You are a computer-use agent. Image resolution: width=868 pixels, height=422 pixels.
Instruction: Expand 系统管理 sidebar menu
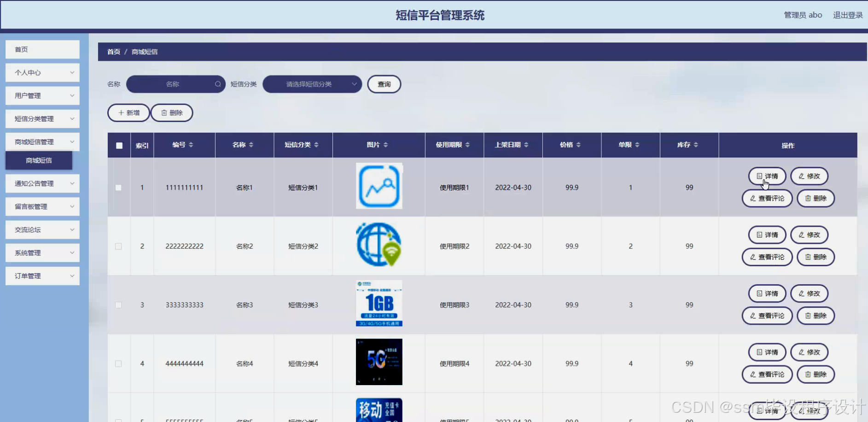(42, 252)
